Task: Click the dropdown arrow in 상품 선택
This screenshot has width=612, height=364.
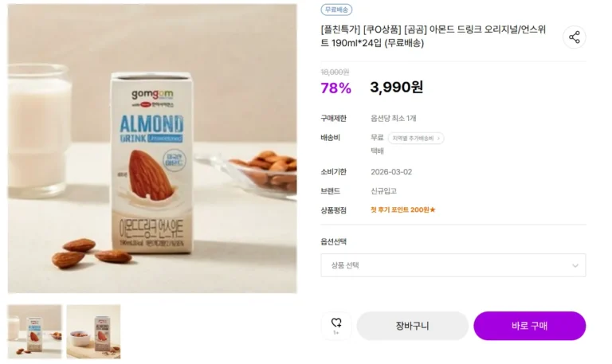Action: coord(575,265)
